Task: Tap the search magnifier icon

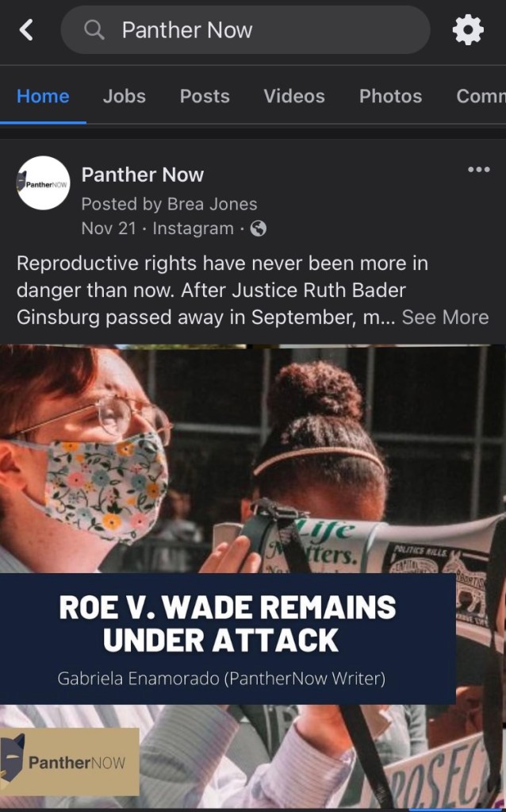Action: pos(94,30)
